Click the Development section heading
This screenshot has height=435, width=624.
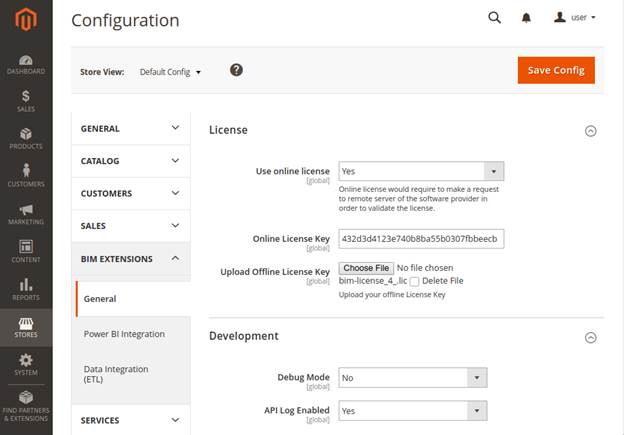point(244,336)
